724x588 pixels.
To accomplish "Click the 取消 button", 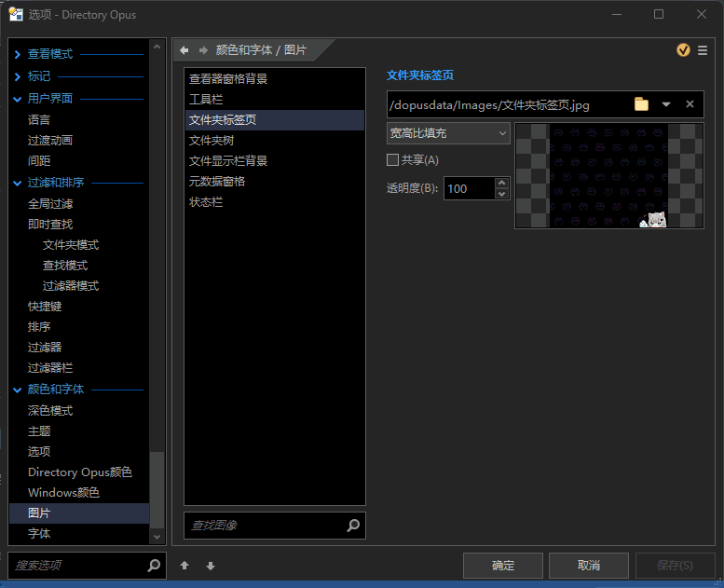I will [x=588, y=566].
